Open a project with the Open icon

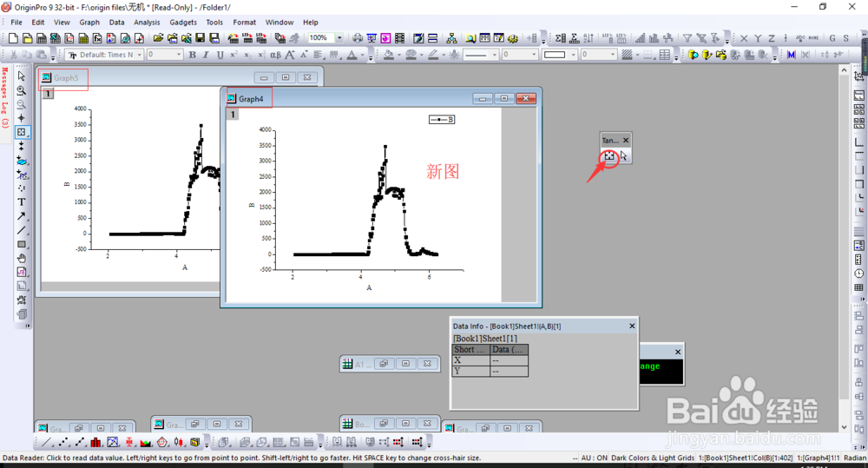158,37
